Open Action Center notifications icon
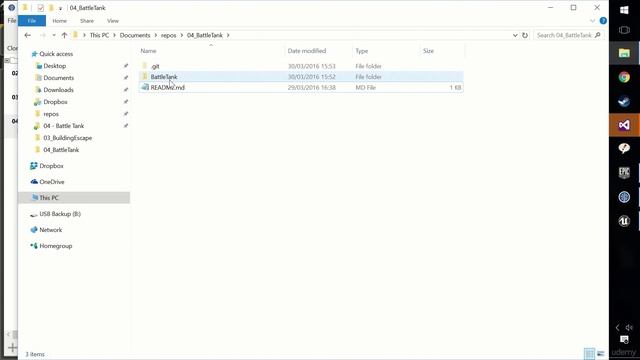 (x=624, y=340)
